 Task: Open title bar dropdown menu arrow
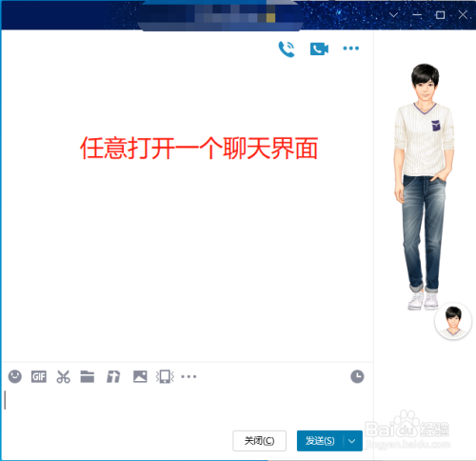point(393,14)
